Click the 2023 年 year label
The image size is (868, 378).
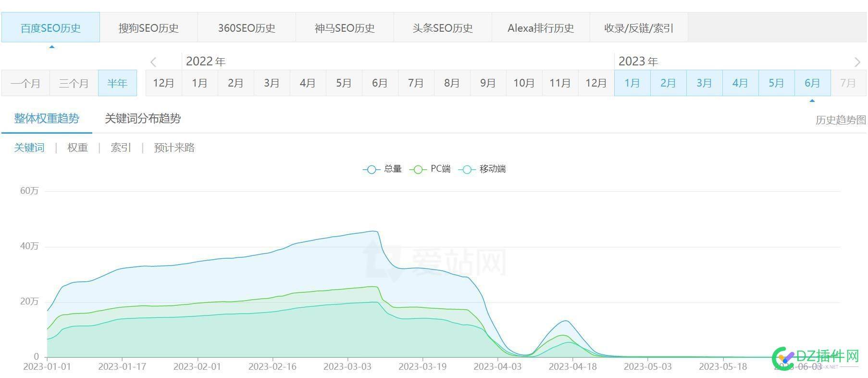pyautogui.click(x=638, y=62)
